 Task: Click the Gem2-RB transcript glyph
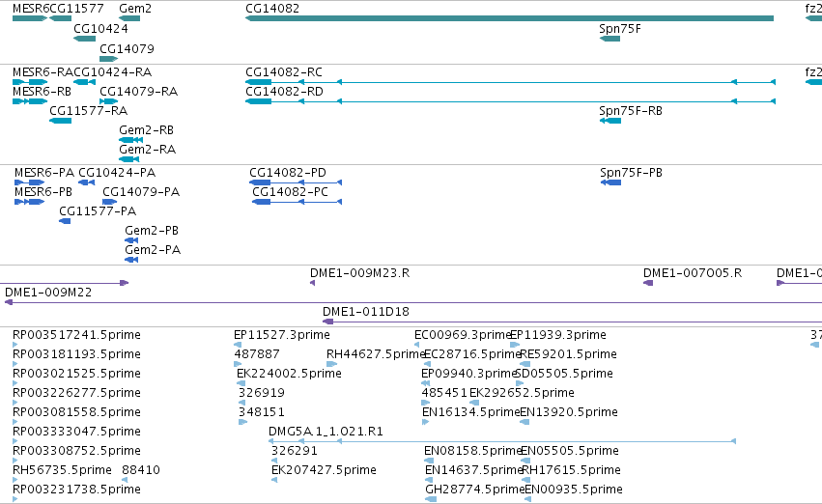(x=131, y=140)
